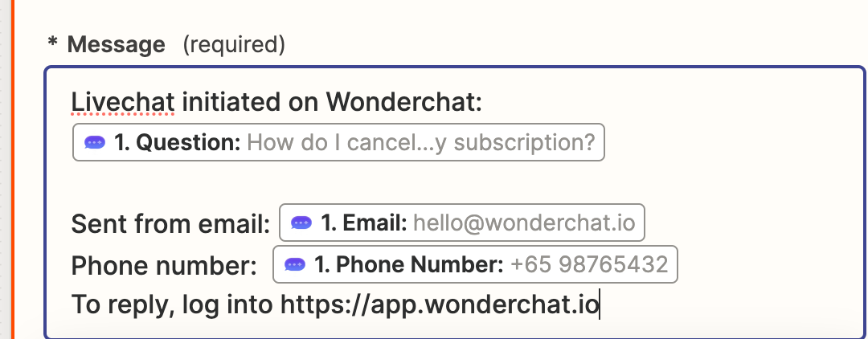
Task: Click the hello@wonderchat.io mapped value
Action: point(524,223)
